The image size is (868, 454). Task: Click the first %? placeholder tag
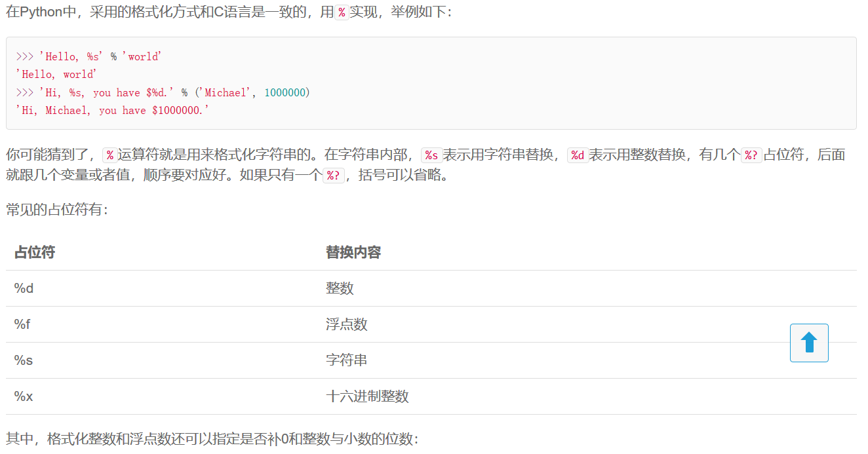pyautogui.click(x=751, y=154)
